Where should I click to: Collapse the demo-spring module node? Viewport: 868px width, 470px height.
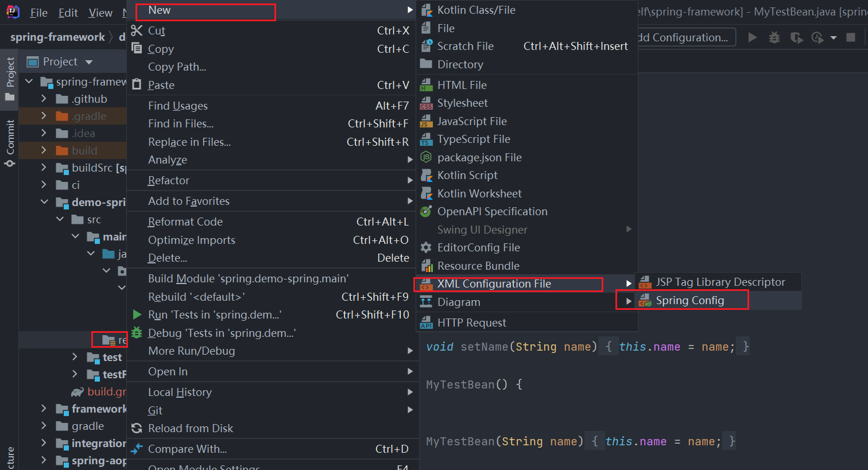pos(44,202)
